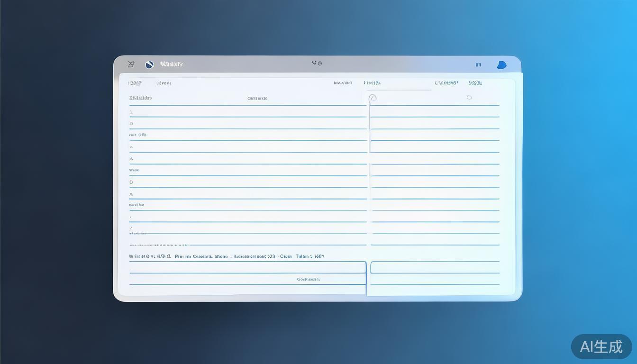Click the crossed-out icon in the title bar
This screenshot has width=637, height=364.
[x=131, y=64]
